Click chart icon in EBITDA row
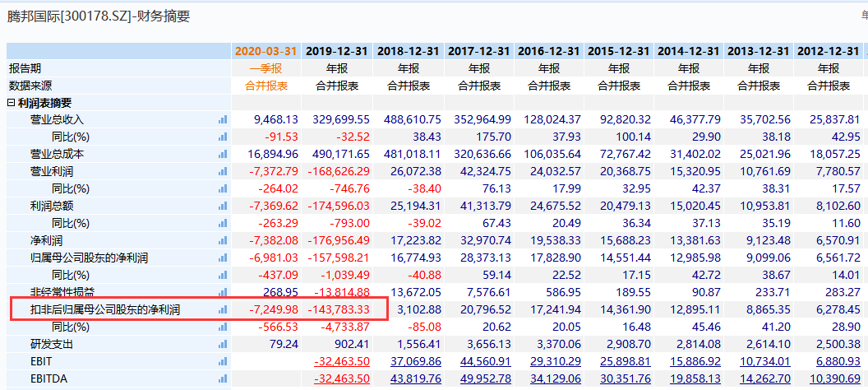 [x=222, y=378]
